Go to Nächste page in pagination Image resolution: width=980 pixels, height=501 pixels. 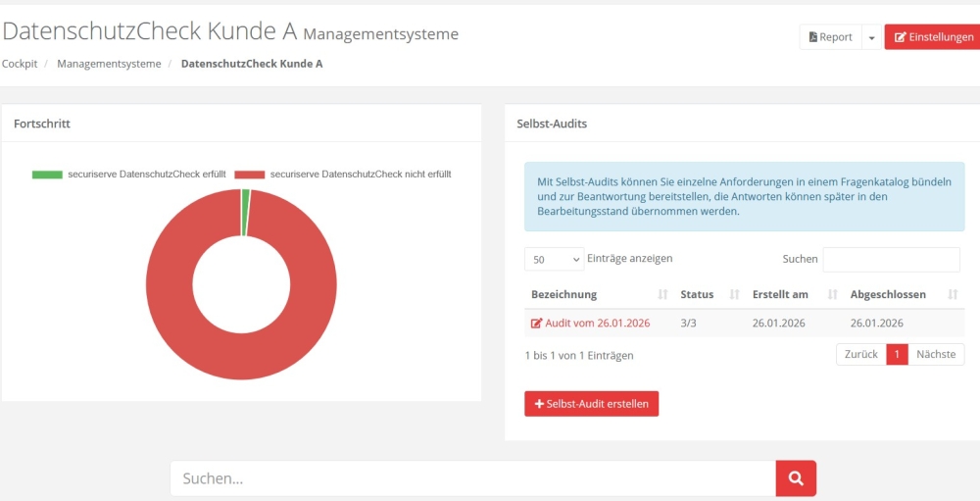(936, 354)
